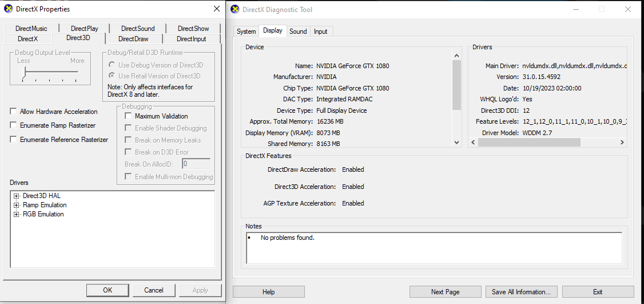Open the DirectInput properties tab

pos(191,39)
